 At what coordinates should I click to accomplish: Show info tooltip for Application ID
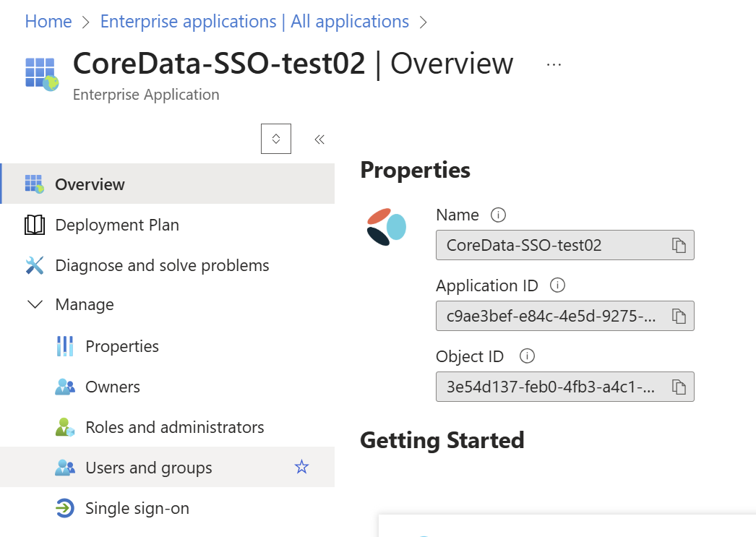click(x=557, y=285)
